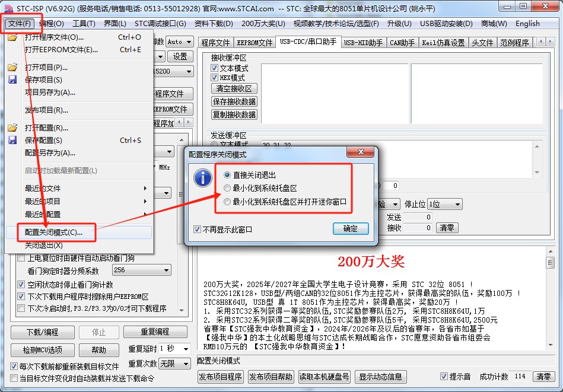Viewport: 563px width, 392px height.
Task: Switch to the USB-HID助手 tab
Action: [x=363, y=43]
